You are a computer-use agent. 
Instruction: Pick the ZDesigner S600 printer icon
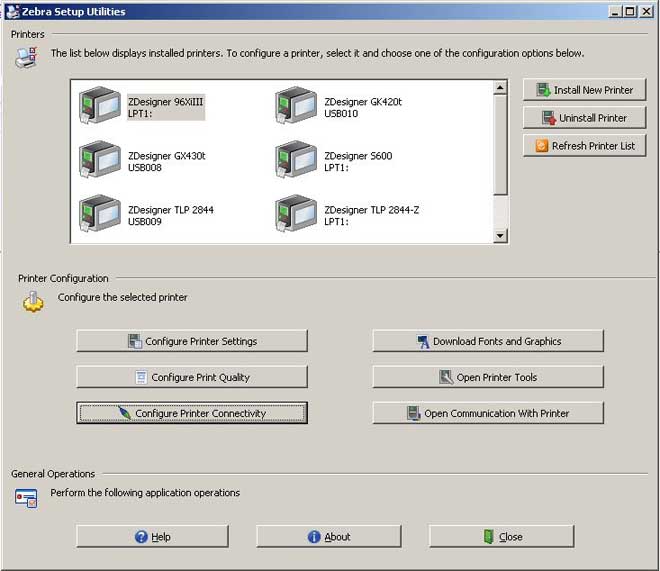tap(296, 159)
